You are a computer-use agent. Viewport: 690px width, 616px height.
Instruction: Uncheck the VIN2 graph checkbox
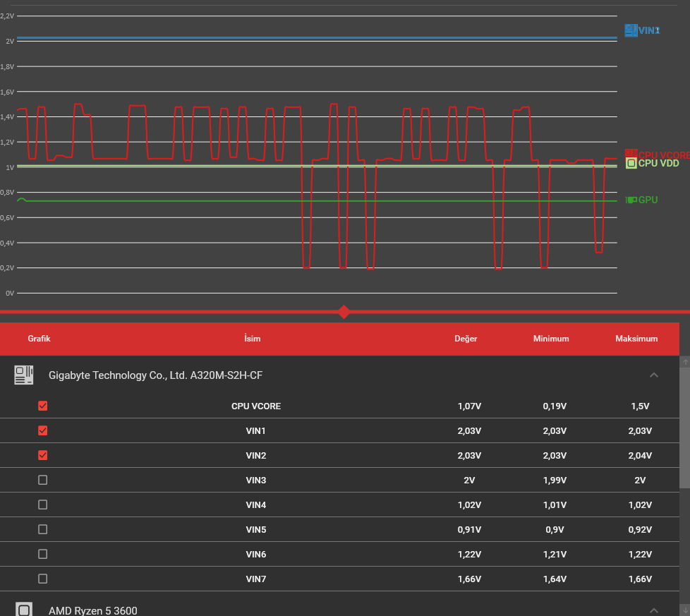(x=43, y=455)
